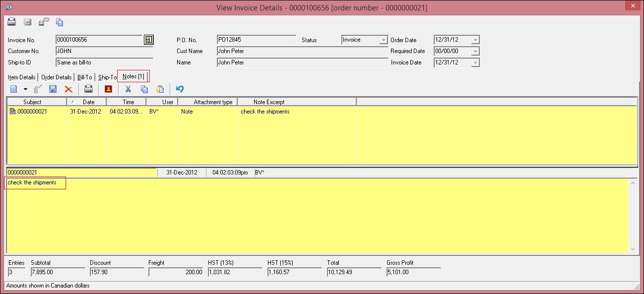Open the new note type dropdown arrow
644x294 pixels.
(x=25, y=89)
